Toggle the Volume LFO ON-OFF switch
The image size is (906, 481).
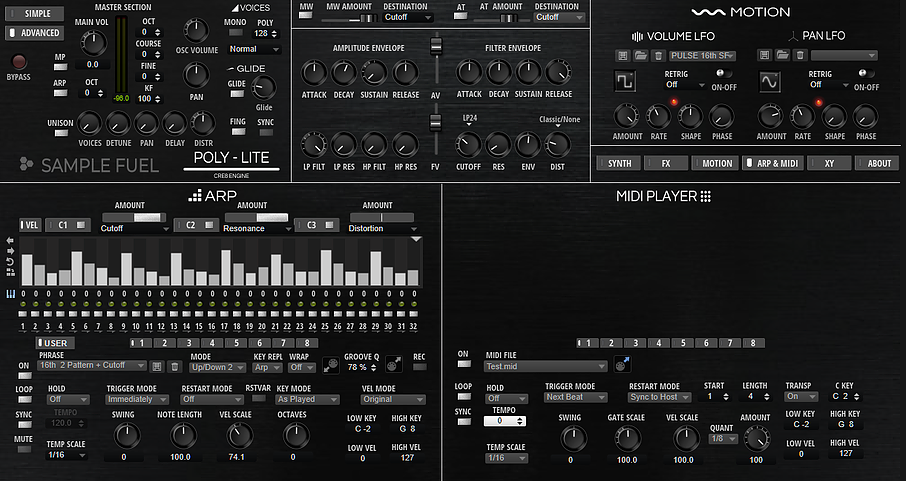click(723, 73)
